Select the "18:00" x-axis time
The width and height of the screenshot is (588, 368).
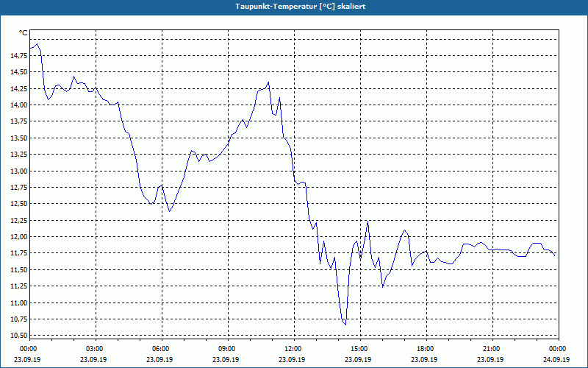[x=426, y=349]
